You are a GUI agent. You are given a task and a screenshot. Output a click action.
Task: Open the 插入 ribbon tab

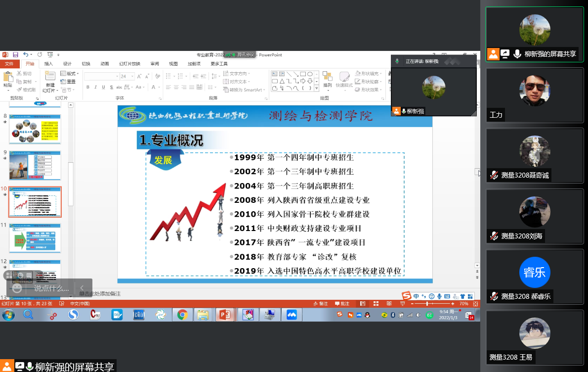(x=48, y=64)
